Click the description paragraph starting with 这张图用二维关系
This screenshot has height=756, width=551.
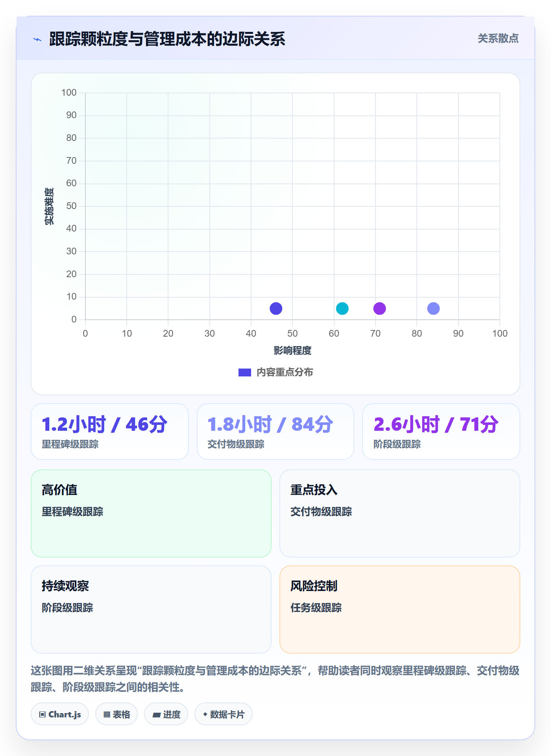point(275,679)
